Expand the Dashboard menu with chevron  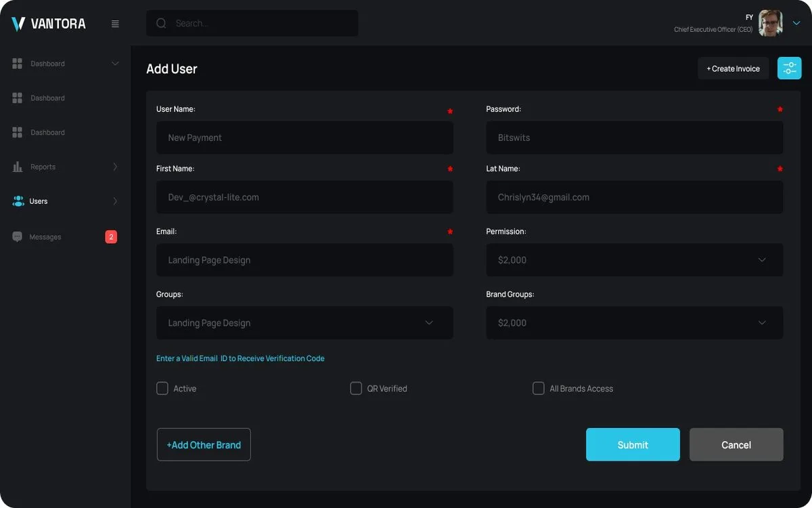[x=115, y=64]
